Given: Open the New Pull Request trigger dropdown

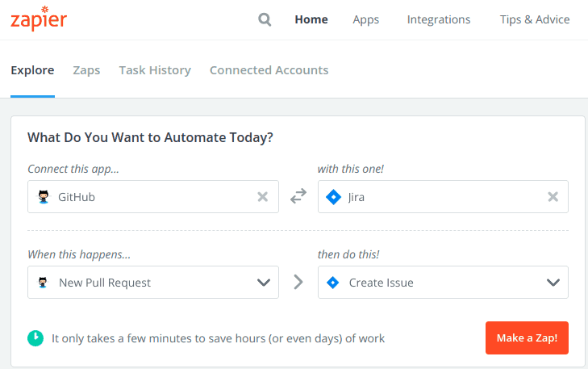Looking at the screenshot, I should pyautogui.click(x=153, y=283).
